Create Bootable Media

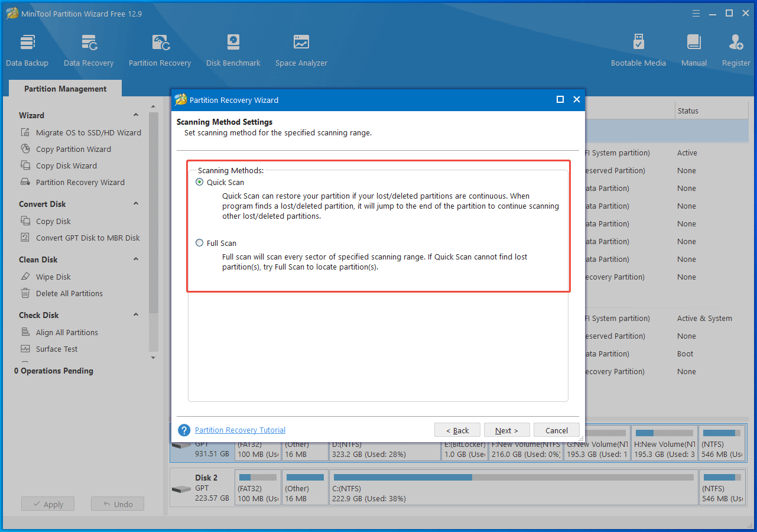[638, 50]
